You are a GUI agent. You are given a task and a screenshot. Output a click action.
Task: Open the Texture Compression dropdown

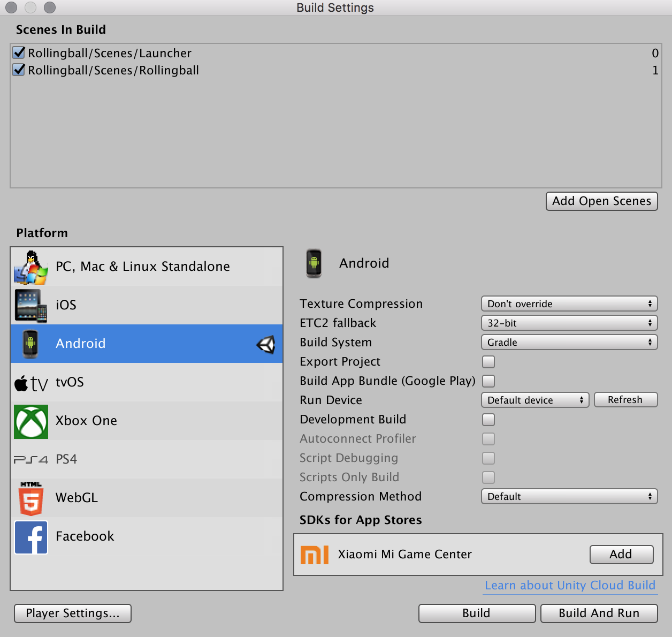tap(569, 304)
